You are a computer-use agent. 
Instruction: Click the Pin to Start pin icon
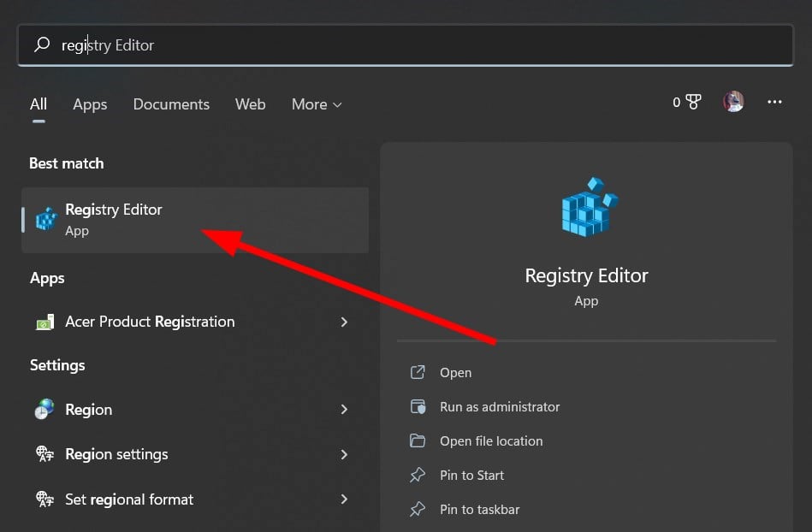(x=418, y=475)
